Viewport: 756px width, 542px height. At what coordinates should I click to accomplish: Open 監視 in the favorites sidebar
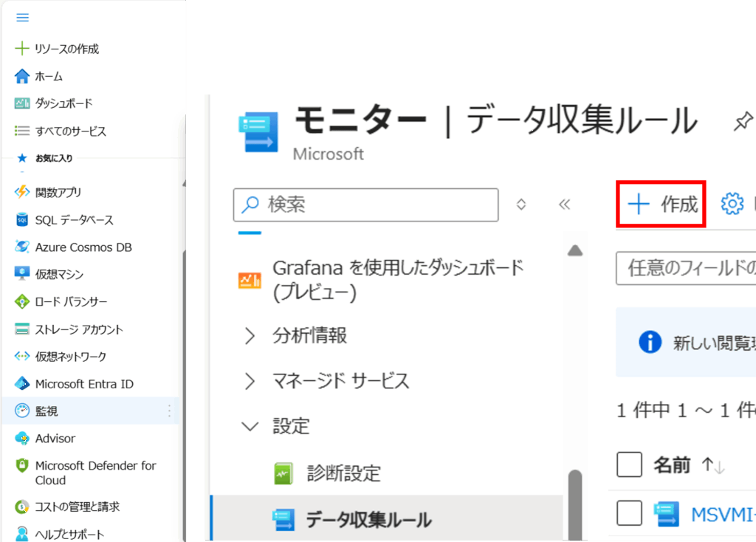(x=47, y=411)
